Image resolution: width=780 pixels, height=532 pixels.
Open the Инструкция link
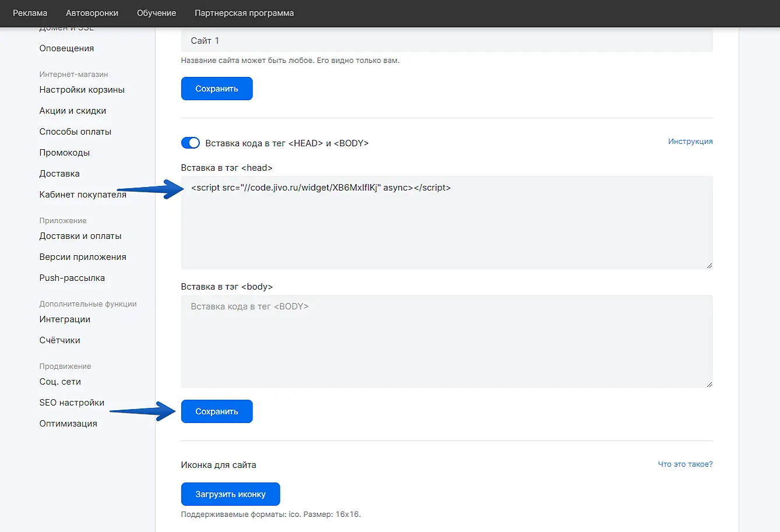click(690, 141)
